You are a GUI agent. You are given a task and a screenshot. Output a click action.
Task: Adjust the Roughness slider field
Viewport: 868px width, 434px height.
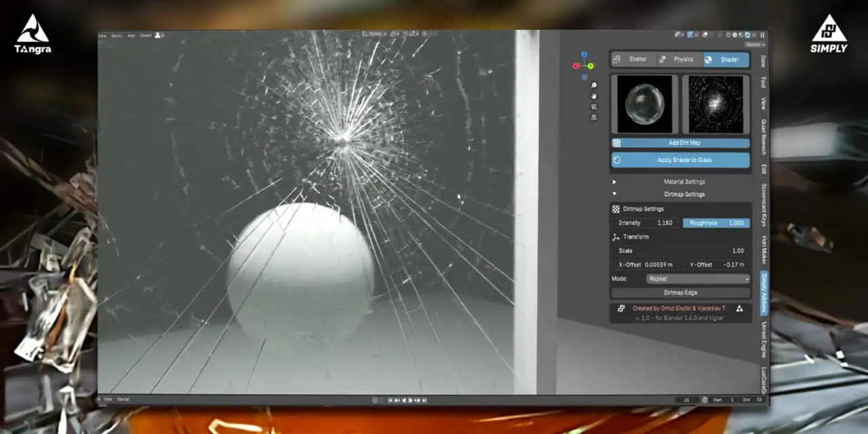[x=715, y=223]
